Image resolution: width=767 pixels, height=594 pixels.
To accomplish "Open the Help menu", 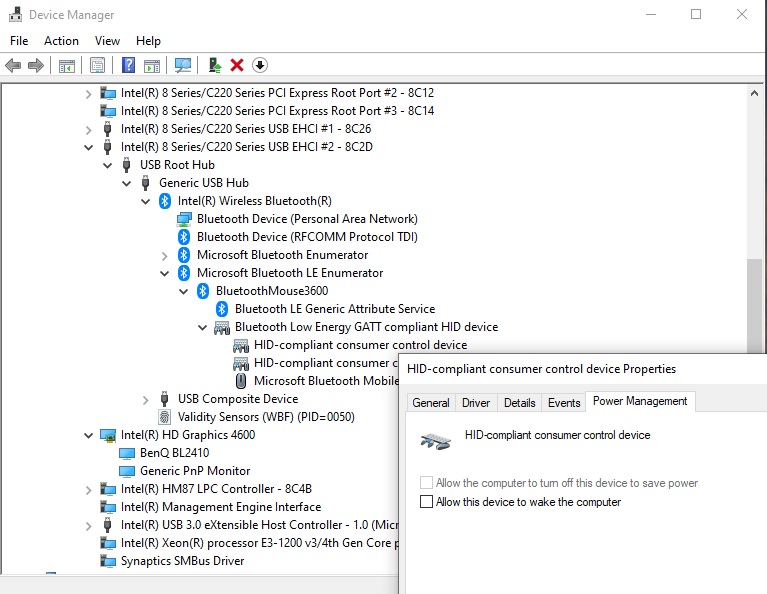I will pos(148,41).
